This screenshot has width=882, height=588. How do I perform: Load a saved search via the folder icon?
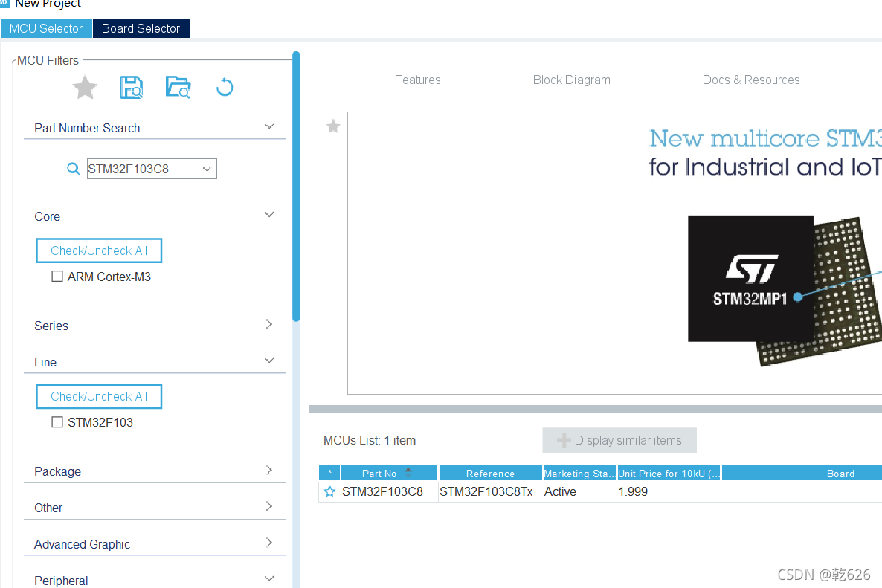click(178, 87)
